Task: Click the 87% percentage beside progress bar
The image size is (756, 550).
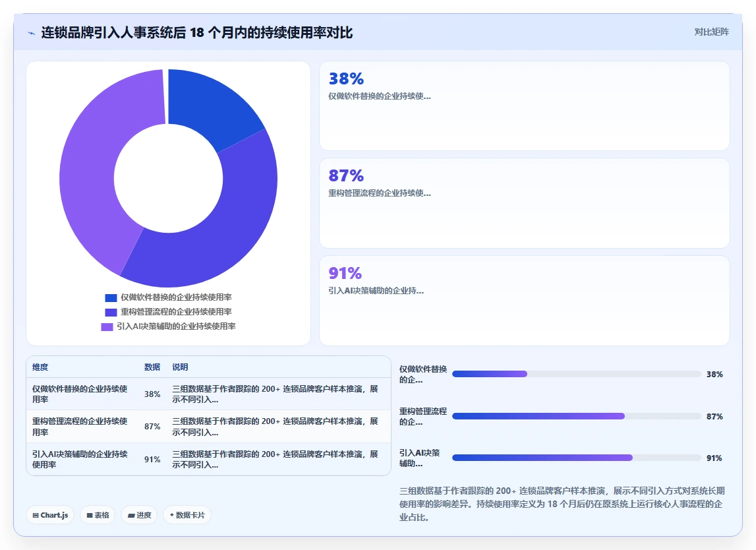Action: coord(714,416)
